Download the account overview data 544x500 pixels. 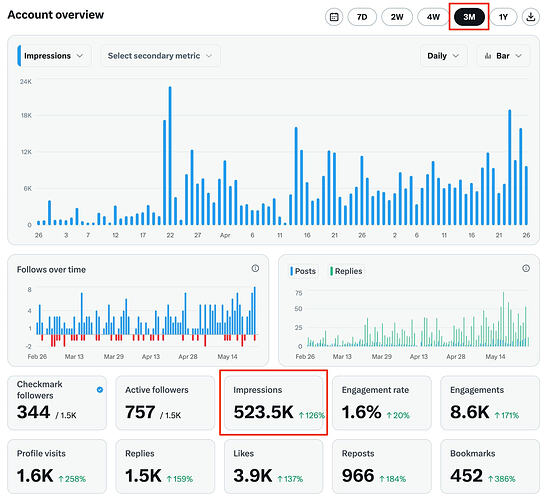coord(530,17)
